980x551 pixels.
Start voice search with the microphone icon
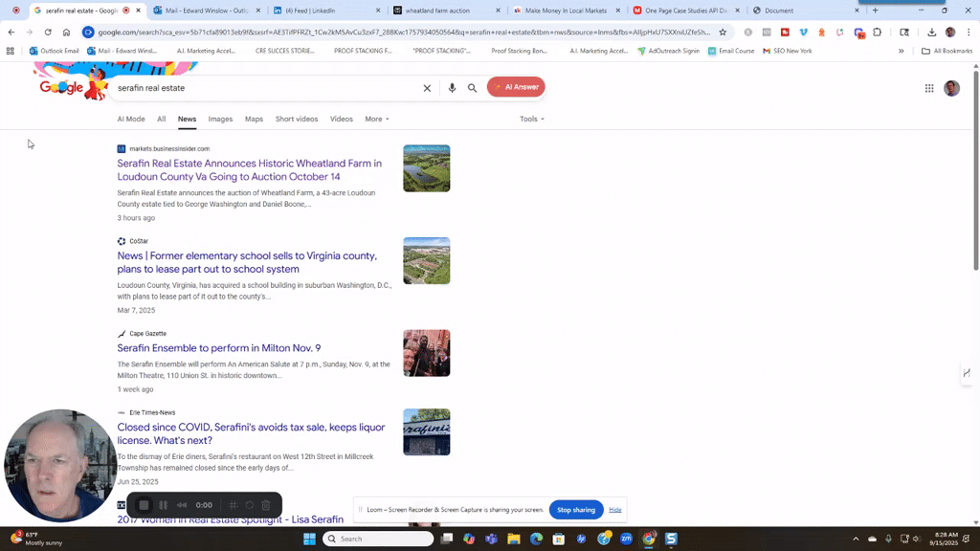452,88
